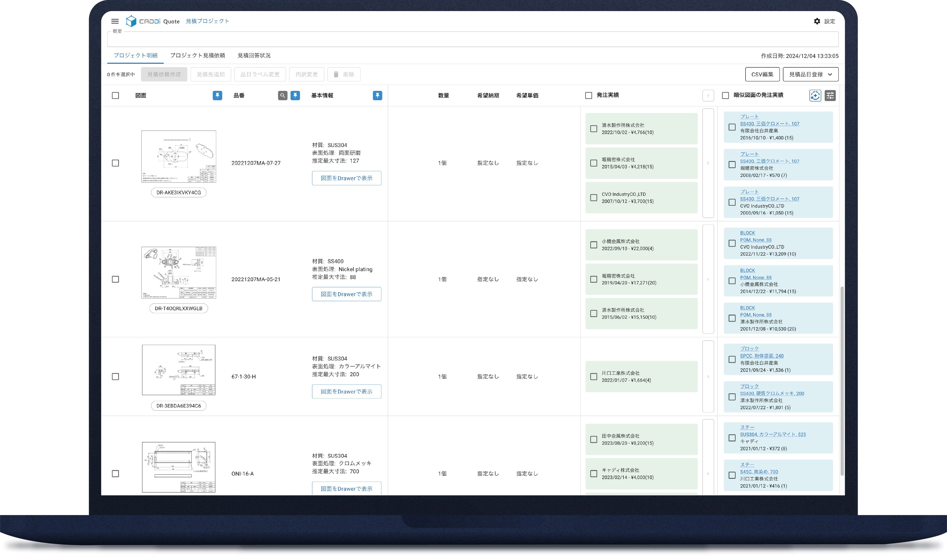
Task: Open the hamburger navigation menu
Action: 115,21
